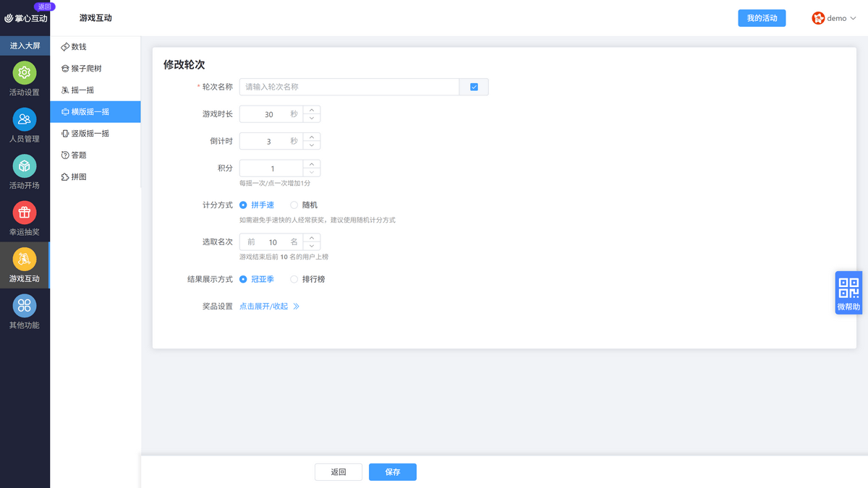Image resolution: width=868 pixels, height=488 pixels.
Task: Increase 选取名次 with up arrow
Action: click(312, 238)
